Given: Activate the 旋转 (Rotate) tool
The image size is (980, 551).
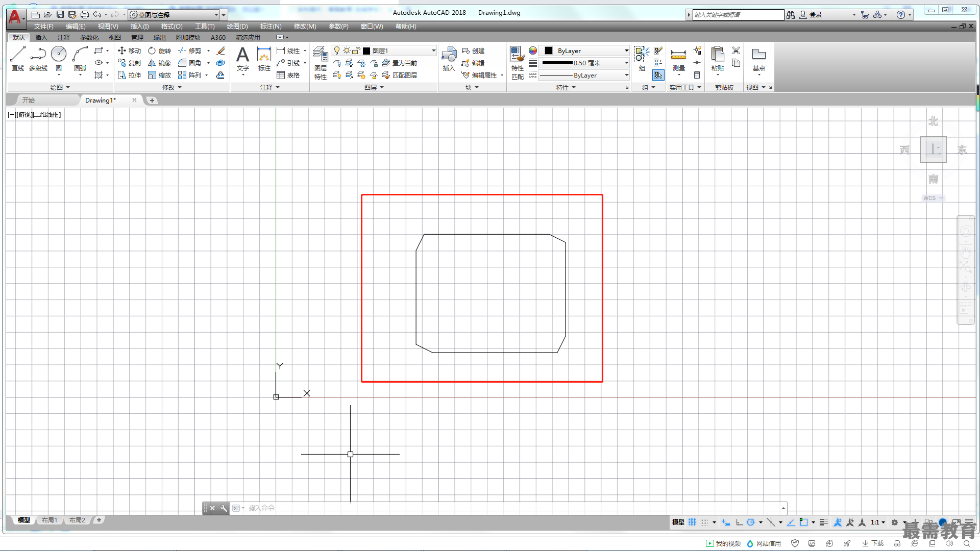Looking at the screenshot, I should (160, 51).
